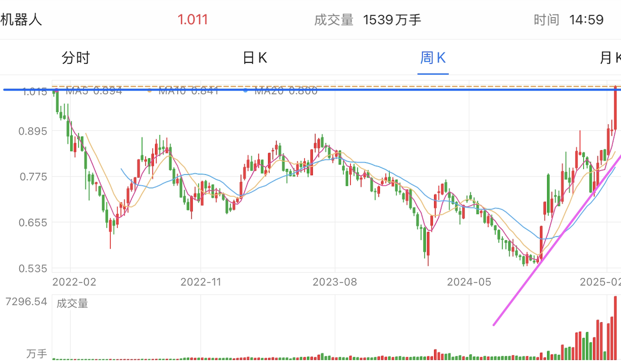The image size is (621, 364).
Task: Click the 0.535 price axis label
Action: [x=33, y=268]
